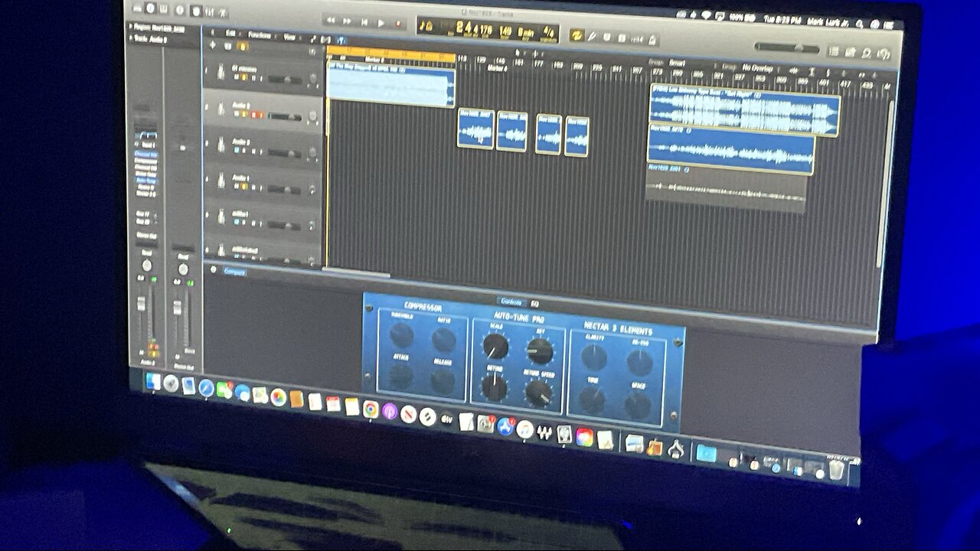The image size is (980, 551).
Task: Open the Functions menu in the tracks area
Action: click(260, 34)
